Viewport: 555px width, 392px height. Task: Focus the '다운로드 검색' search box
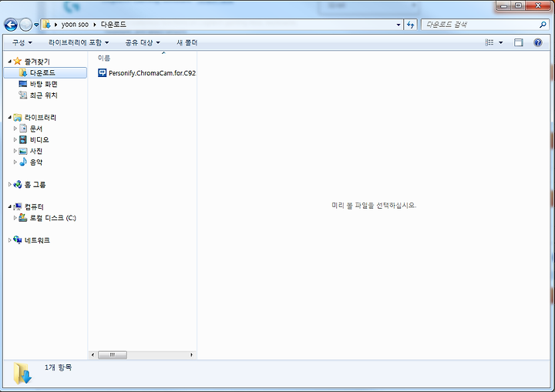pos(479,25)
